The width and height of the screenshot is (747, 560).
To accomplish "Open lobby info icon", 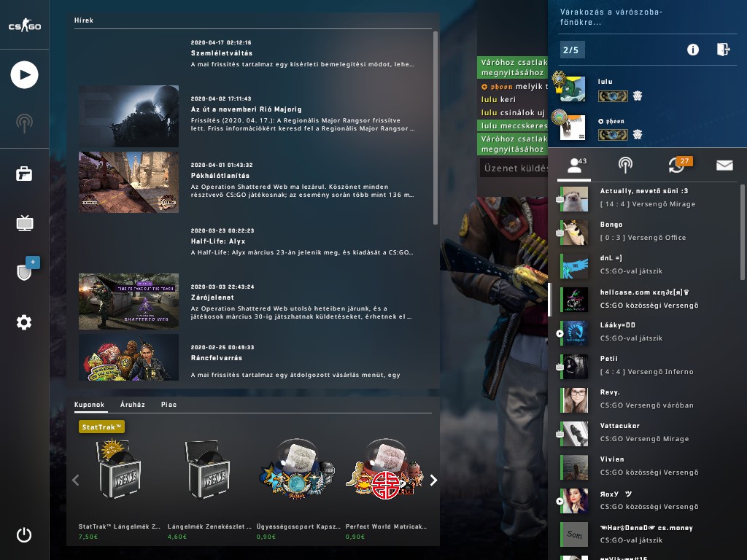I will click(x=693, y=50).
